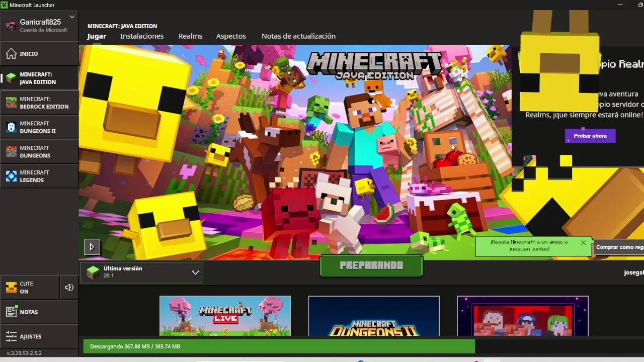
Task: Go to Inicio home icon
Action: click(x=11, y=54)
